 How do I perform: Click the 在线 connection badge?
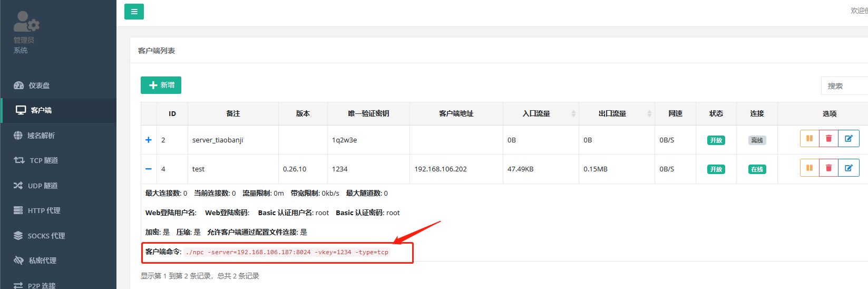coord(757,169)
